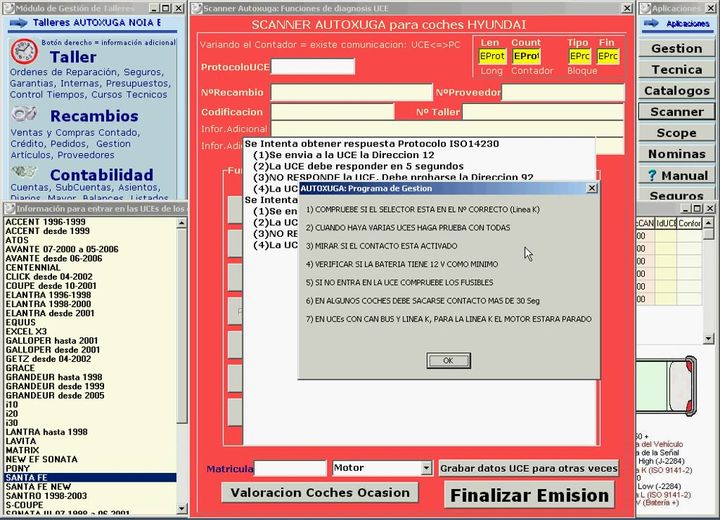Click the ProtocoloUCE input field
This screenshot has width=720, height=520.
click(313, 67)
